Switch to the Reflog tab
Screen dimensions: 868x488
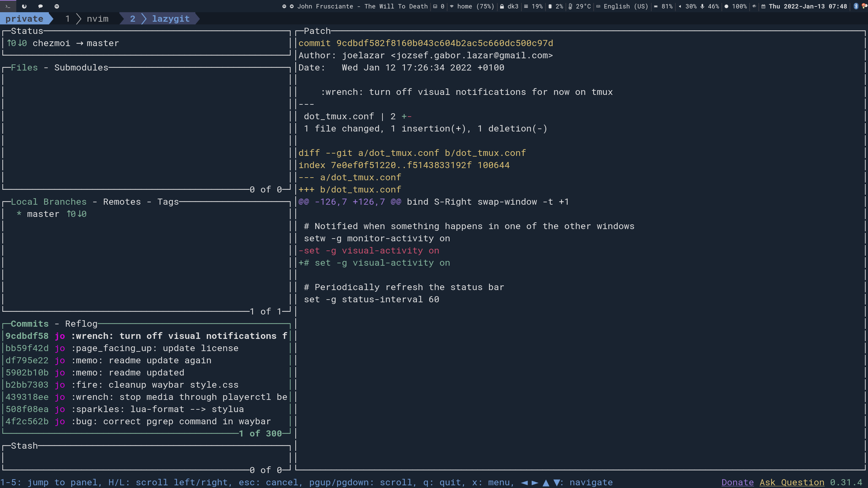click(81, 324)
